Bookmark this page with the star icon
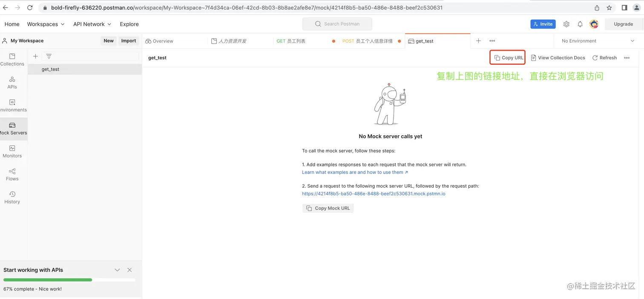This screenshot has height=299, width=644. (609, 8)
